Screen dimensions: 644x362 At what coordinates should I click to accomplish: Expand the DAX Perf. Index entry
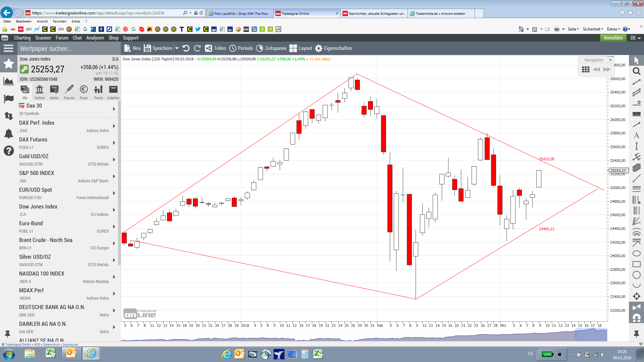pos(114,126)
